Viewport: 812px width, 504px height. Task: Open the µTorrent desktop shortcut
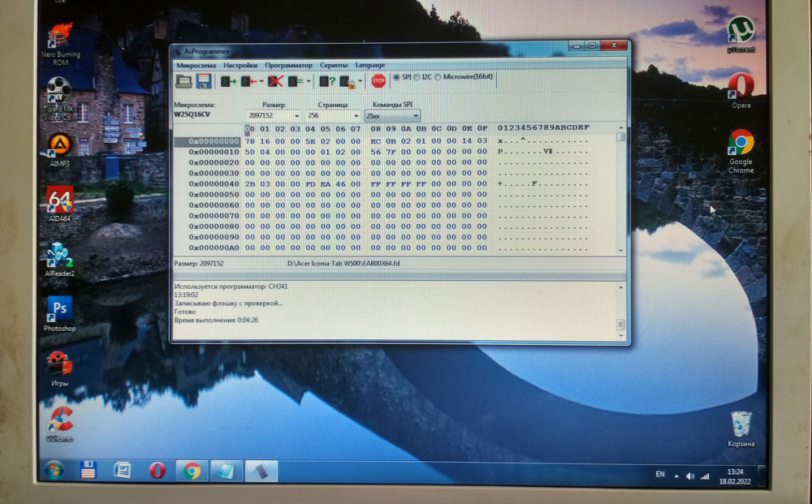click(x=741, y=34)
